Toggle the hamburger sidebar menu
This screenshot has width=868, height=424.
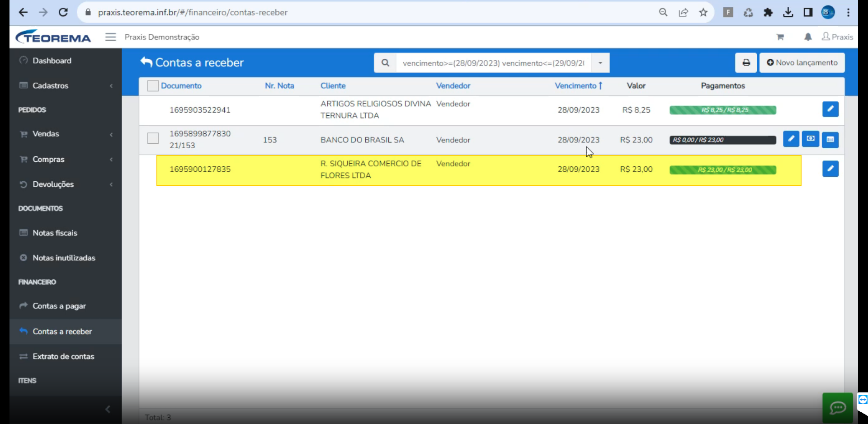click(x=111, y=37)
